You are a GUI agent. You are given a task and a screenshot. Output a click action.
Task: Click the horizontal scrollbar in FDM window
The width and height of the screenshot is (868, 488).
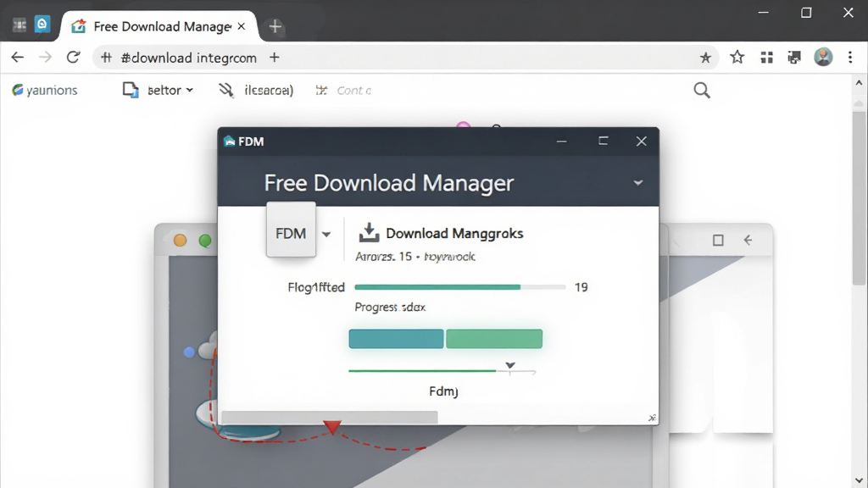[x=330, y=417]
